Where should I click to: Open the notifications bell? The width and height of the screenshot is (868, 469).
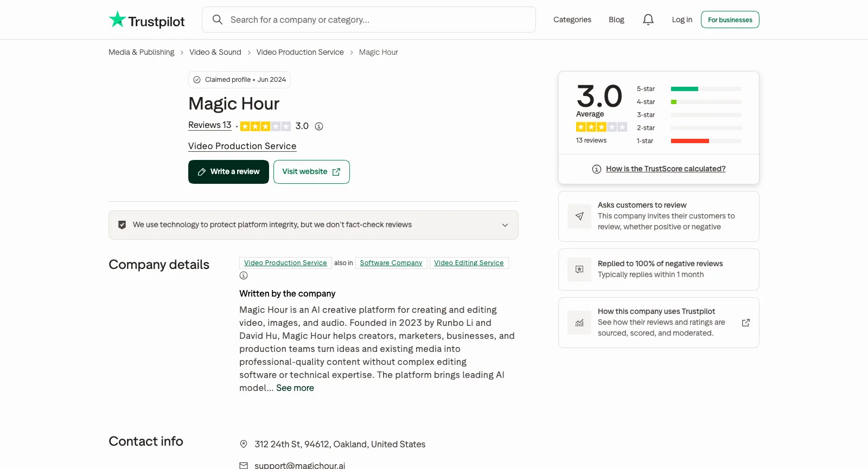tap(648, 20)
